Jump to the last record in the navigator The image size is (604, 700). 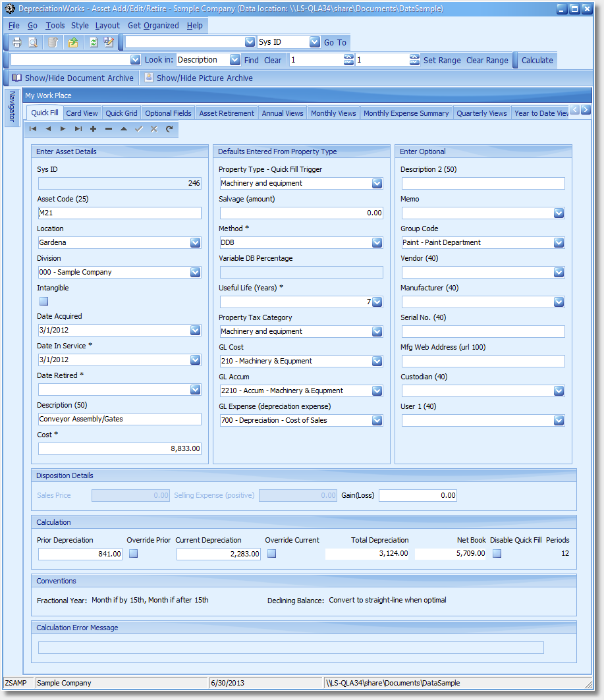pos(78,129)
